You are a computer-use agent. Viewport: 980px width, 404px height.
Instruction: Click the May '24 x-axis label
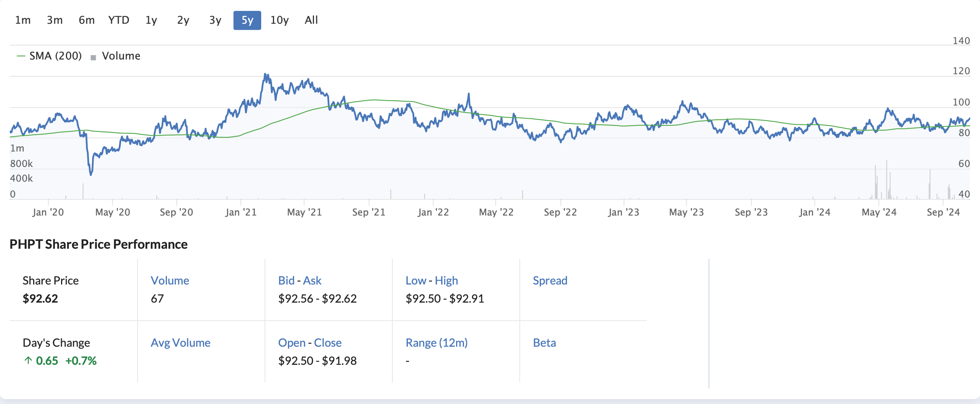coord(879,212)
